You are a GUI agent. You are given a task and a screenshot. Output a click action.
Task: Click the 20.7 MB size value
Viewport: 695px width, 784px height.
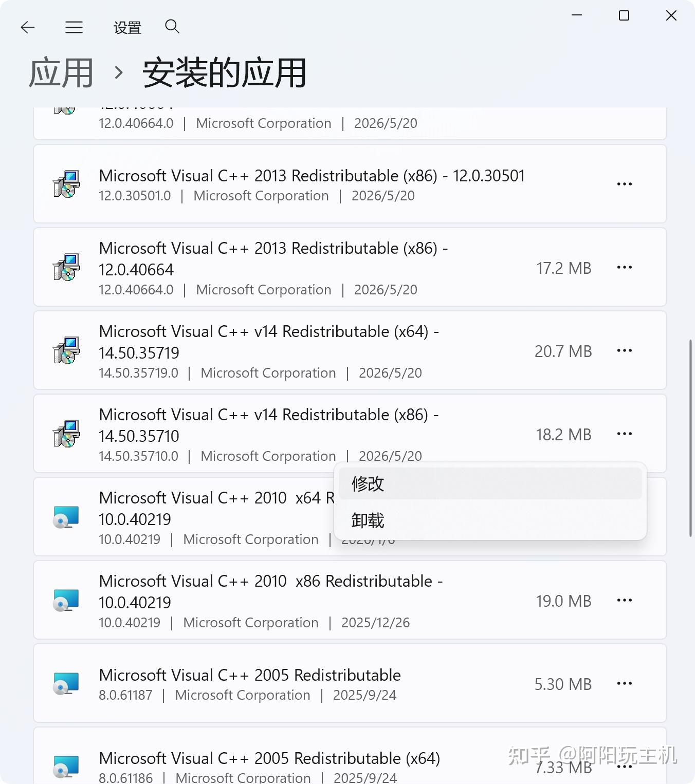563,351
